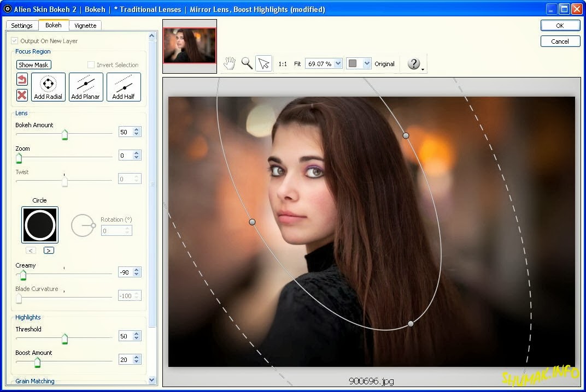Select the arrow pointer tool

[x=264, y=63]
